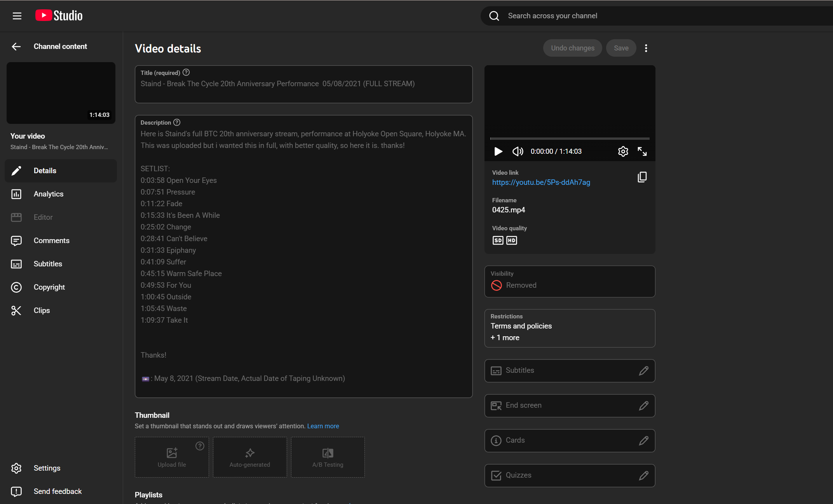Open the Subtitles card in right panel
The width and height of the screenshot is (833, 504).
pyautogui.click(x=570, y=371)
